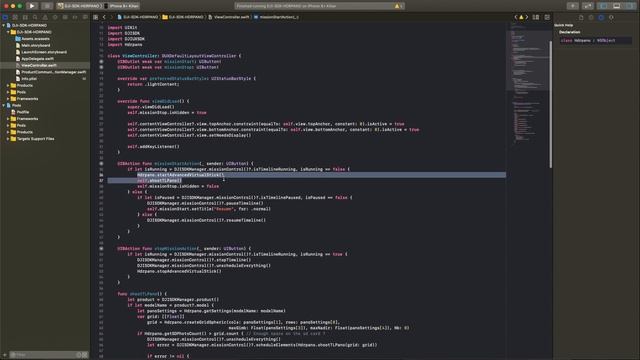
Task: Toggle the debug area visibility
Action: click(617, 6)
